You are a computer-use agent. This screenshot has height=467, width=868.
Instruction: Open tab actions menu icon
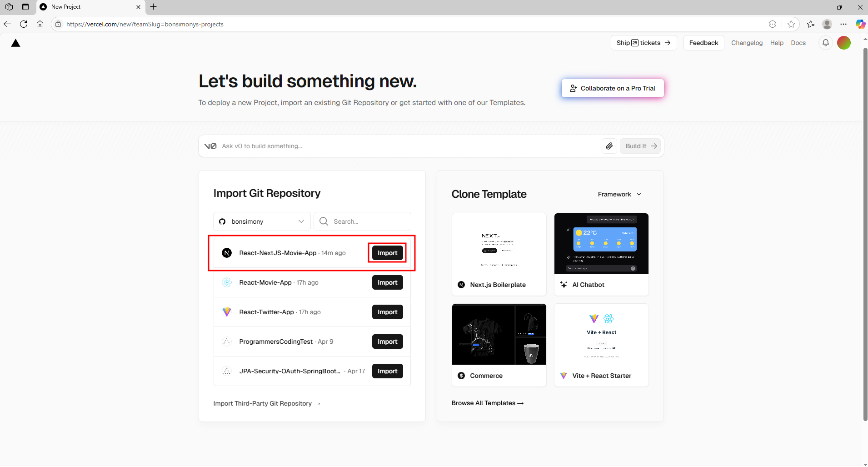point(25,7)
